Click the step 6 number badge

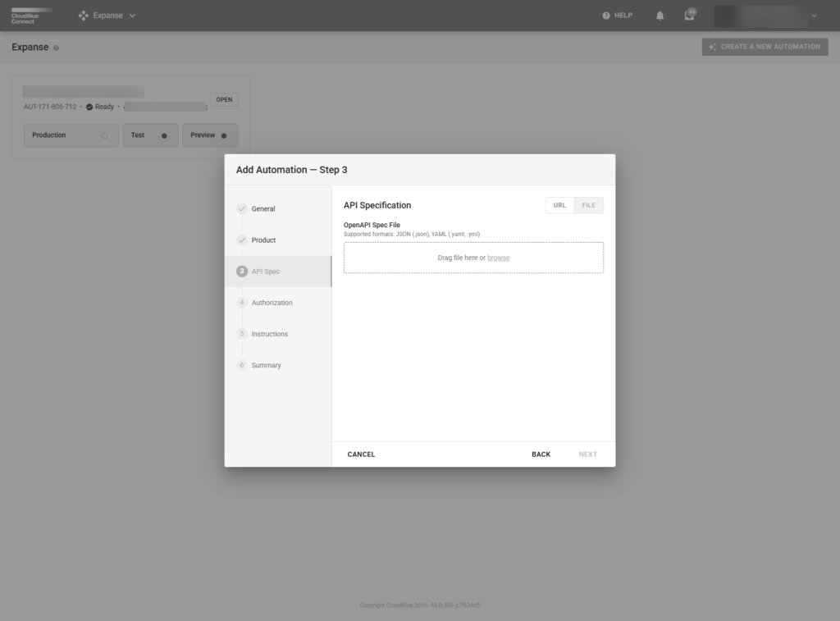(x=242, y=365)
